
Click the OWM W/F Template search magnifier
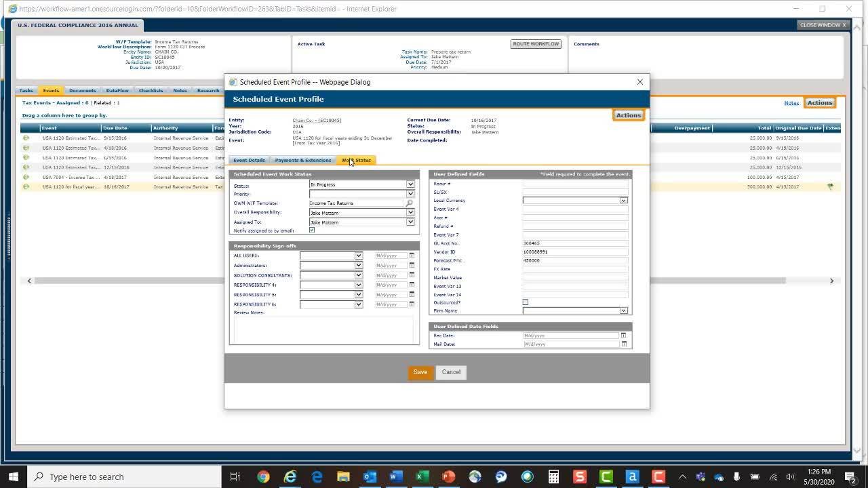pos(409,203)
